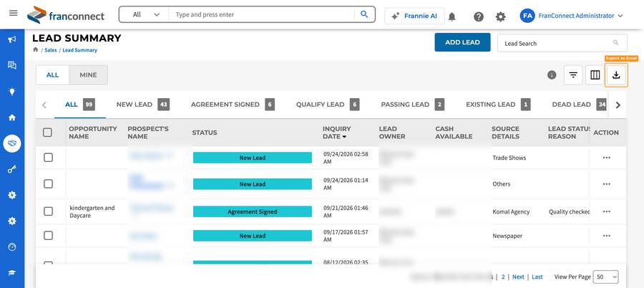Image resolution: width=644 pixels, height=288 pixels.
Task: Sort by Inquiry Date column arrow
Action: tap(345, 137)
